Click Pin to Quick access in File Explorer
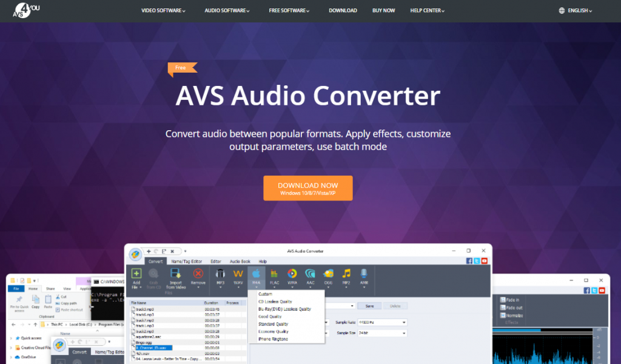Screen dimensions: 621x364 (19, 303)
